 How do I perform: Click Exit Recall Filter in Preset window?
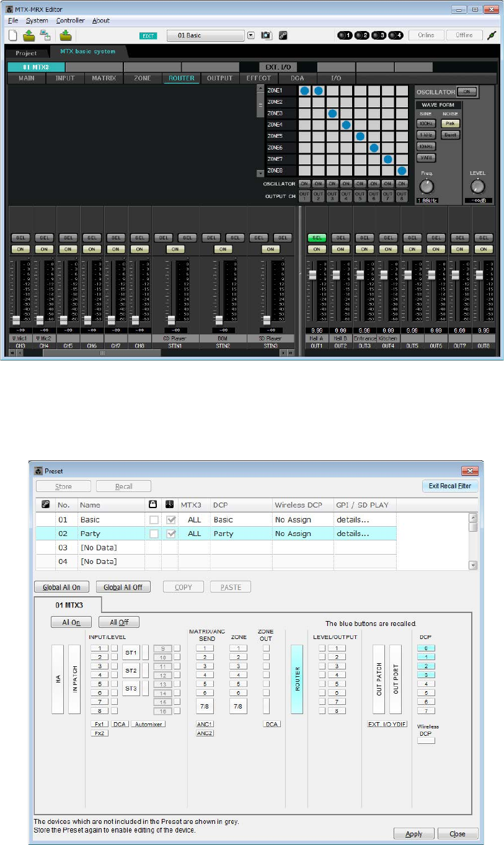450,486
